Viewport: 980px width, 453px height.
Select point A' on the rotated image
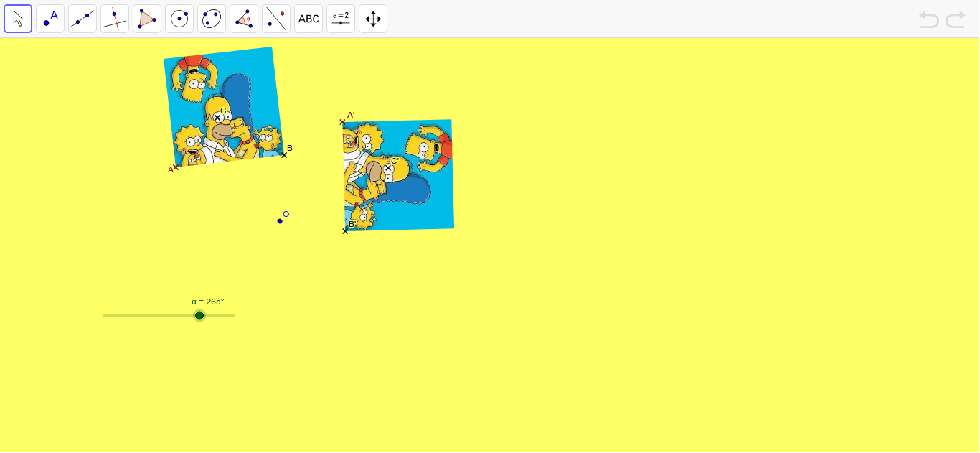[342, 122]
